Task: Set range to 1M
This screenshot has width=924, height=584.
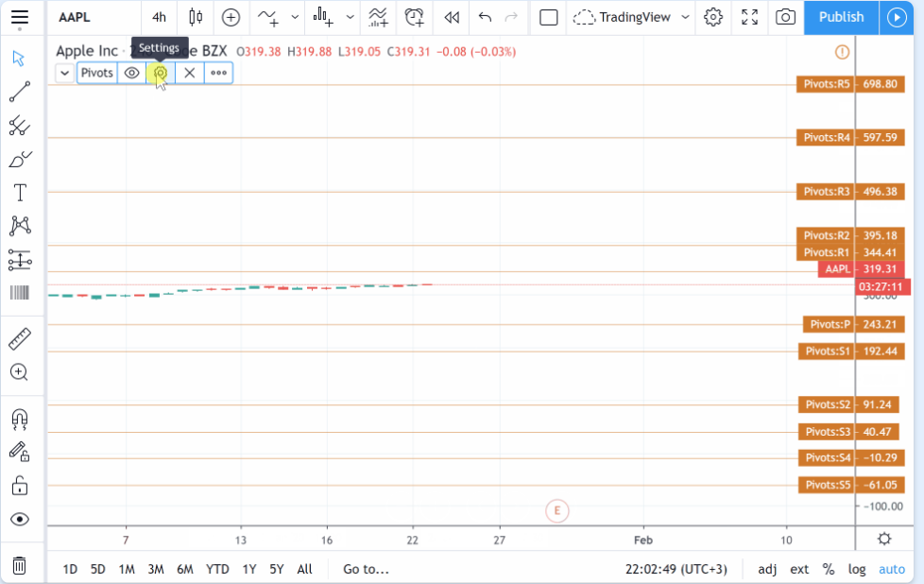Action: (x=127, y=569)
